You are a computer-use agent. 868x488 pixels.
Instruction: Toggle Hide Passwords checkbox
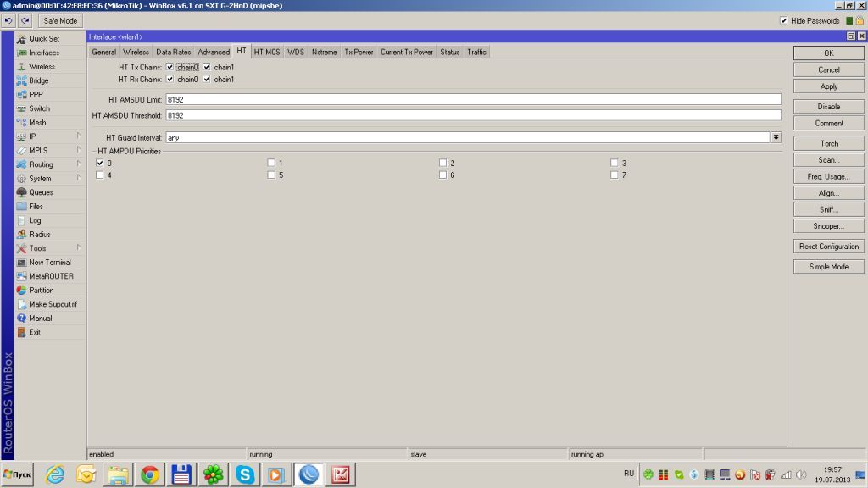[783, 20]
